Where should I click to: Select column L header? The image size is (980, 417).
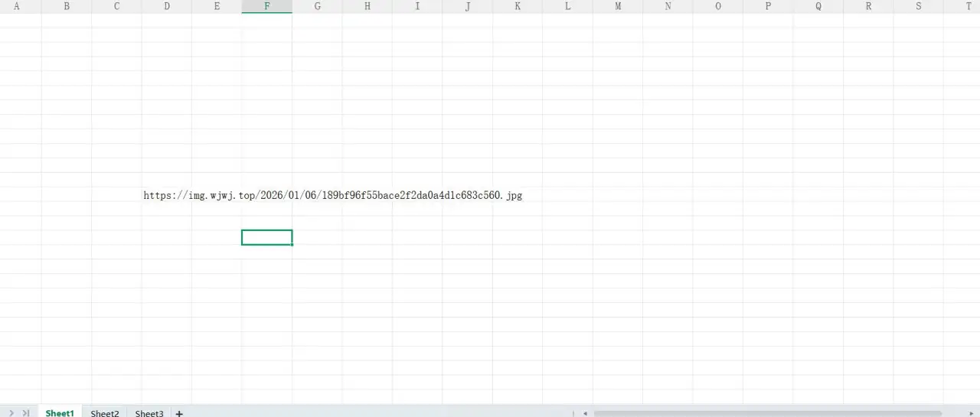(567, 6)
